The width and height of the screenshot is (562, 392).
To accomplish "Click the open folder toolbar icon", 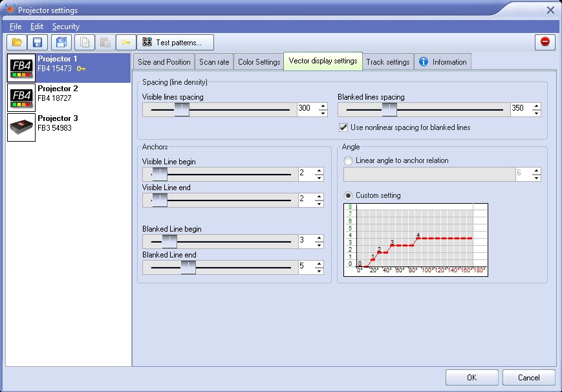I will 17,43.
